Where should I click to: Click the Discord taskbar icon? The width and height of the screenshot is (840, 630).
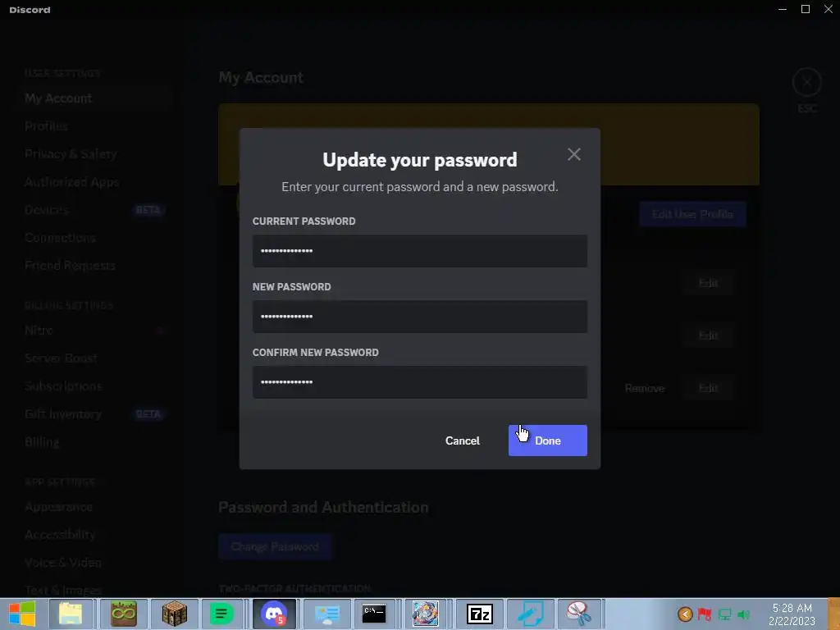pos(274,614)
